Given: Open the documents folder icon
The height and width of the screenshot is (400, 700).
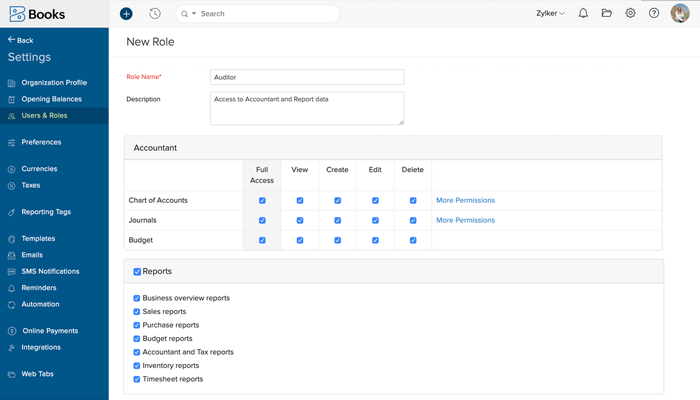Looking at the screenshot, I should [606, 14].
